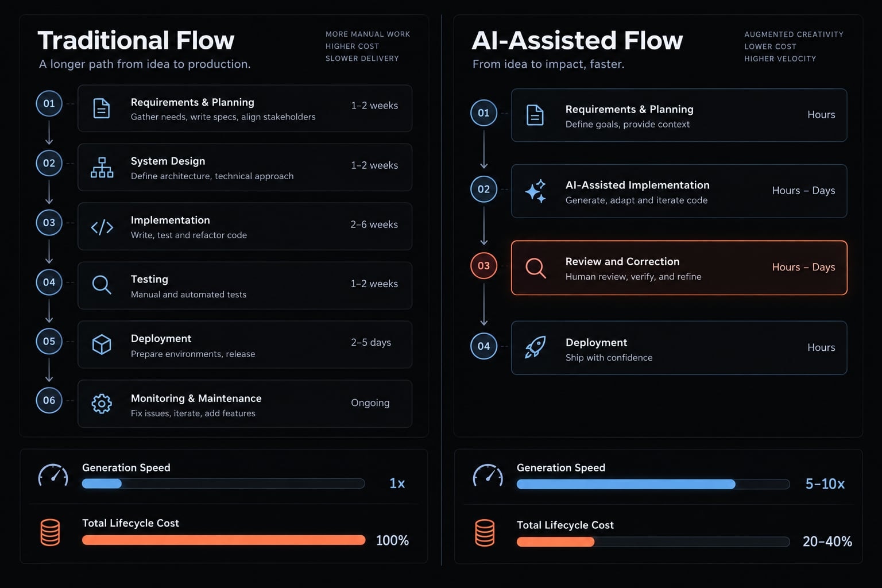Click the sparkle icon beside AI-Assisted Implementation
The image size is (882, 588).
coord(535,191)
